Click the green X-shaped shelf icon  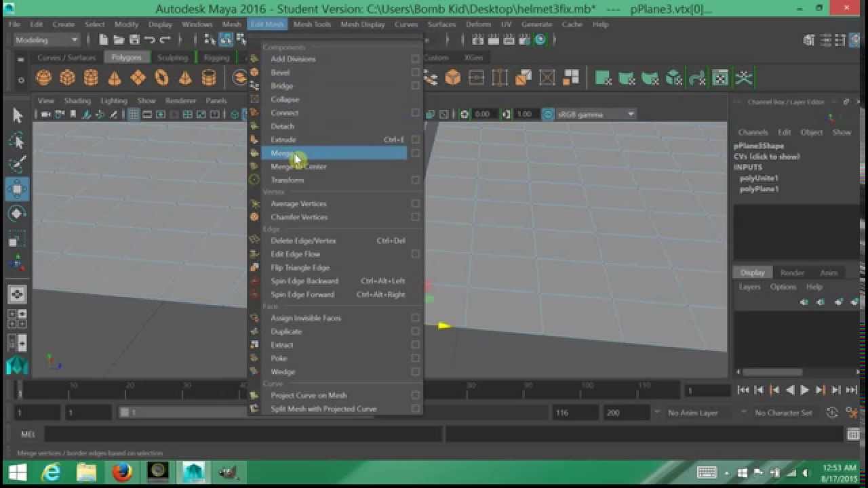click(x=744, y=78)
